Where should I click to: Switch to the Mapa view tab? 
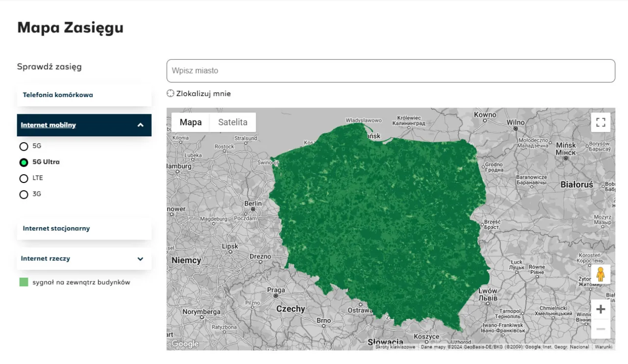coord(190,122)
